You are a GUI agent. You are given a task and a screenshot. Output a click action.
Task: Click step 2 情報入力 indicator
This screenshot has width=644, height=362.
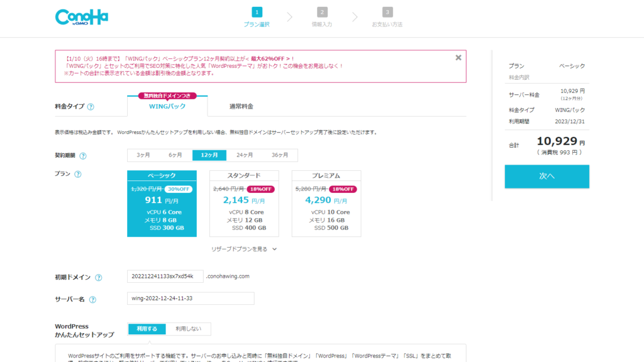tap(322, 17)
